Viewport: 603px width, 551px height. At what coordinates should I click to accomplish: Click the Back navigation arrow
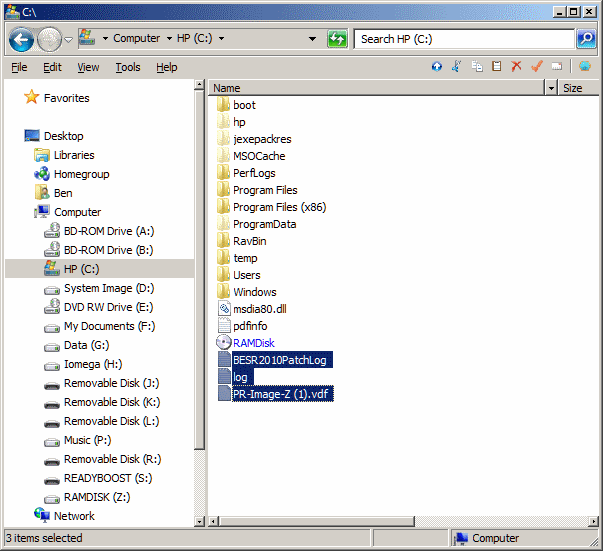click(x=21, y=39)
